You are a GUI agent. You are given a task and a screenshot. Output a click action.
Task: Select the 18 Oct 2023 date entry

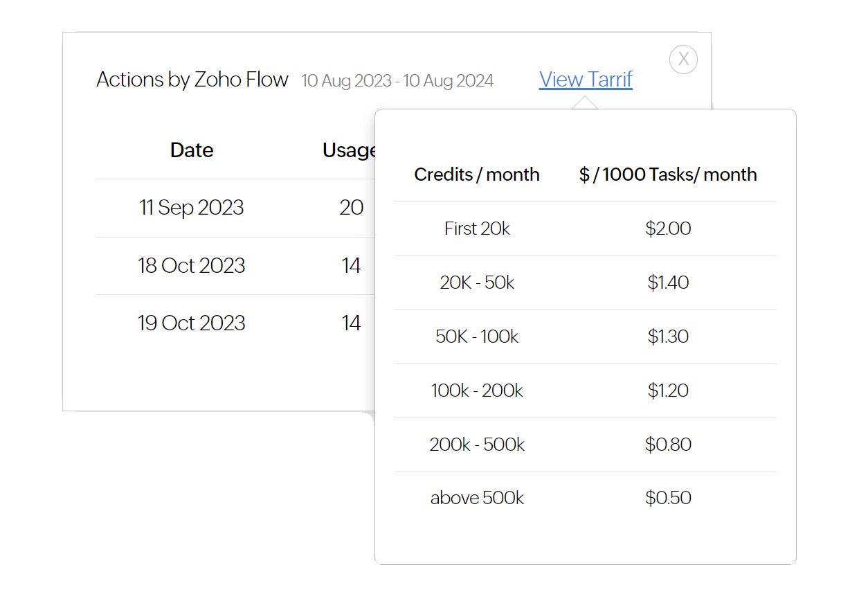192,266
